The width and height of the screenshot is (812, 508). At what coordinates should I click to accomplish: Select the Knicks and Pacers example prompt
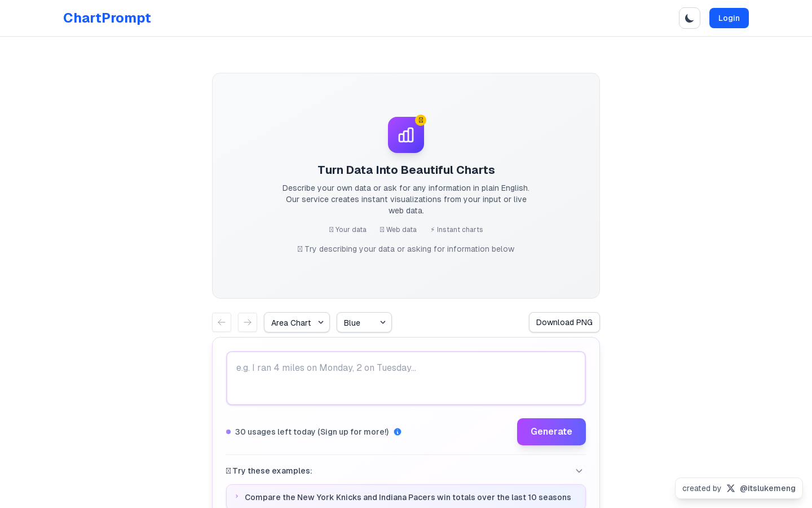(x=406, y=497)
